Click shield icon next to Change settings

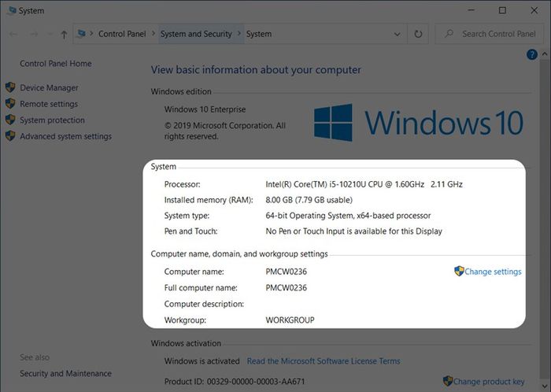459,271
